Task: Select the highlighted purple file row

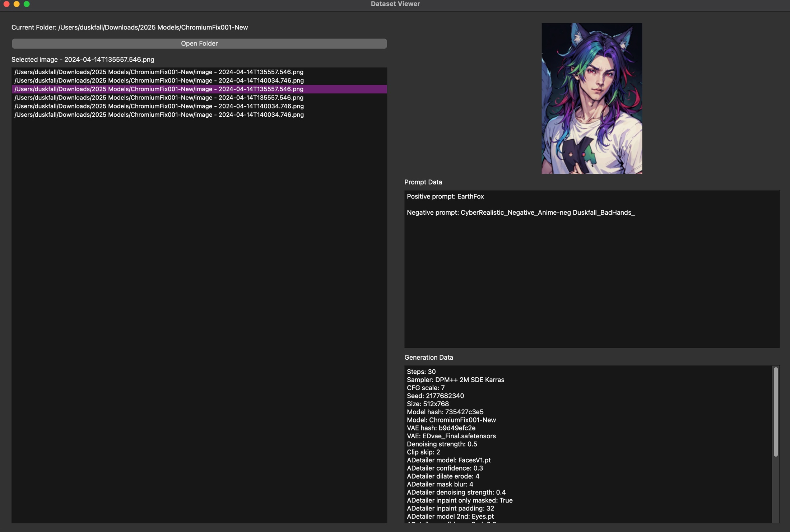Action: 199,89
